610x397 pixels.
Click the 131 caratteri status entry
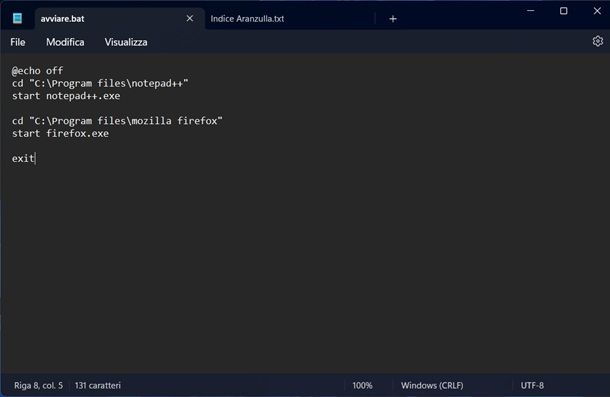98,385
